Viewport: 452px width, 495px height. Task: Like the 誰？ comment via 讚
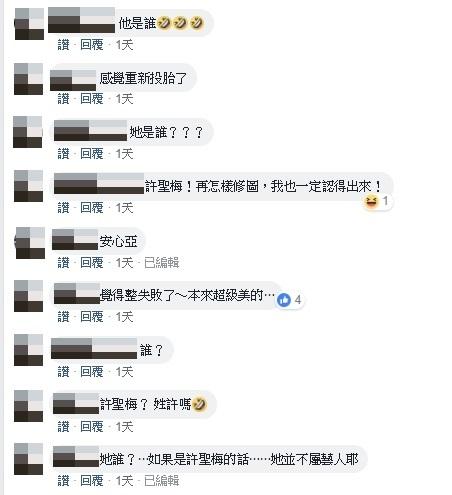63,372
